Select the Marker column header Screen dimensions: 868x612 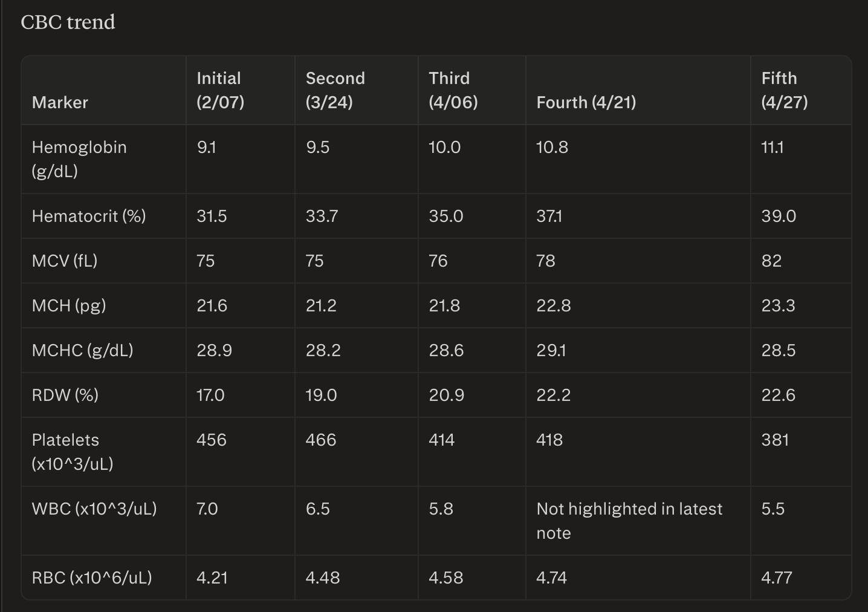(x=60, y=102)
